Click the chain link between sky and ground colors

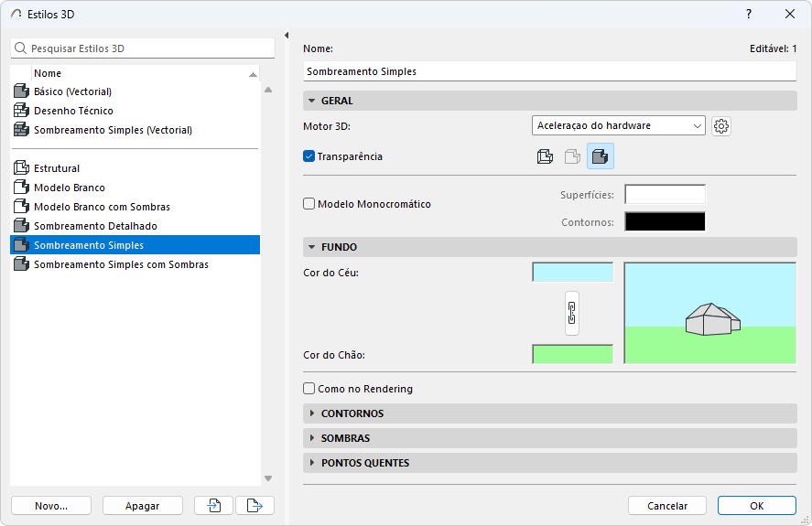click(572, 313)
